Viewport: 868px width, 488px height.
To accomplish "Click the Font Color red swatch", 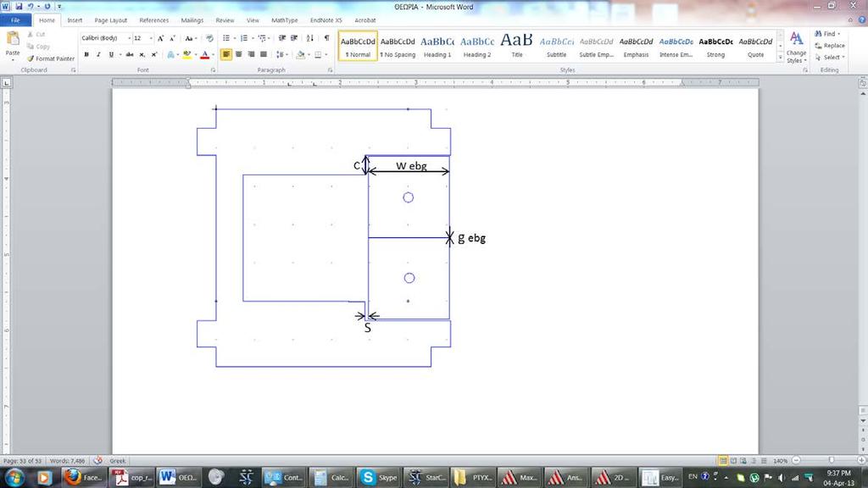I will 204,54.
